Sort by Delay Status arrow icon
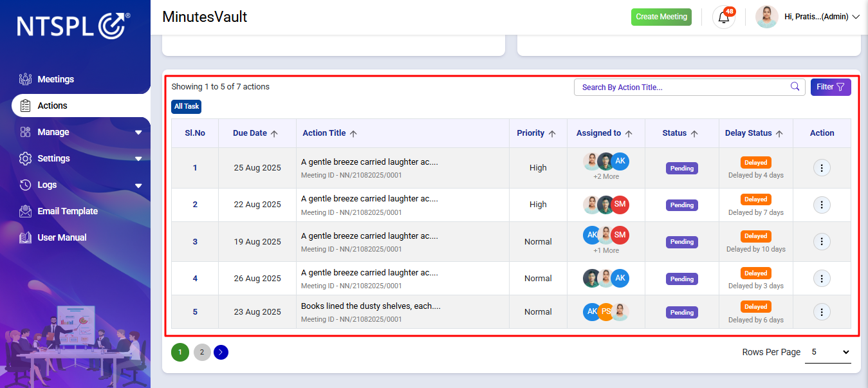This screenshot has width=868, height=388. click(779, 134)
